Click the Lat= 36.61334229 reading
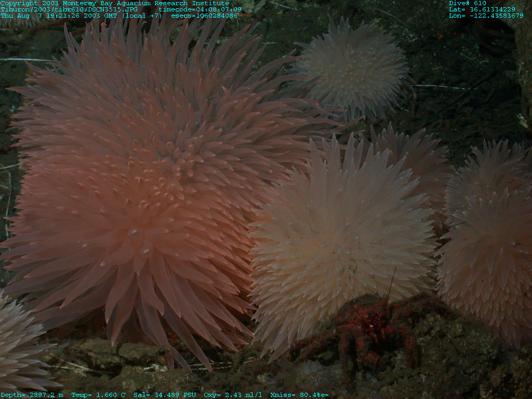This screenshot has height=399, width=532. pos(482,9)
